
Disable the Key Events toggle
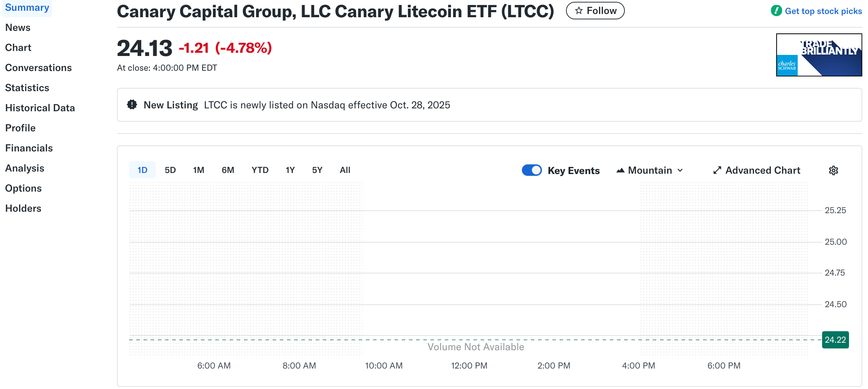532,170
